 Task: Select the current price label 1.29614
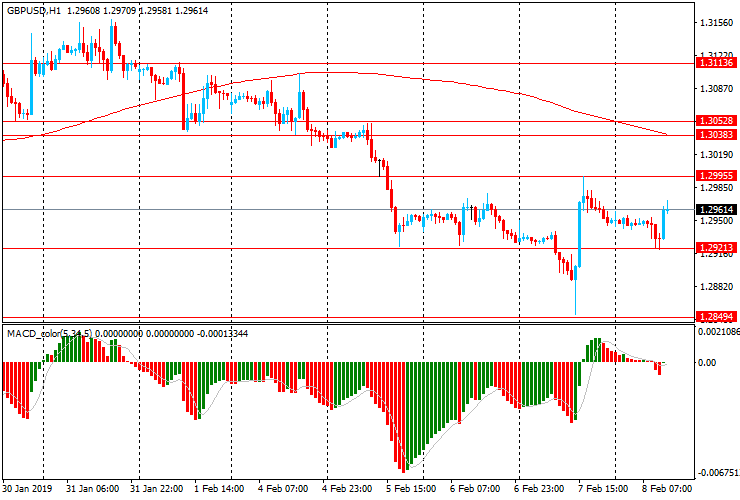pos(716,209)
